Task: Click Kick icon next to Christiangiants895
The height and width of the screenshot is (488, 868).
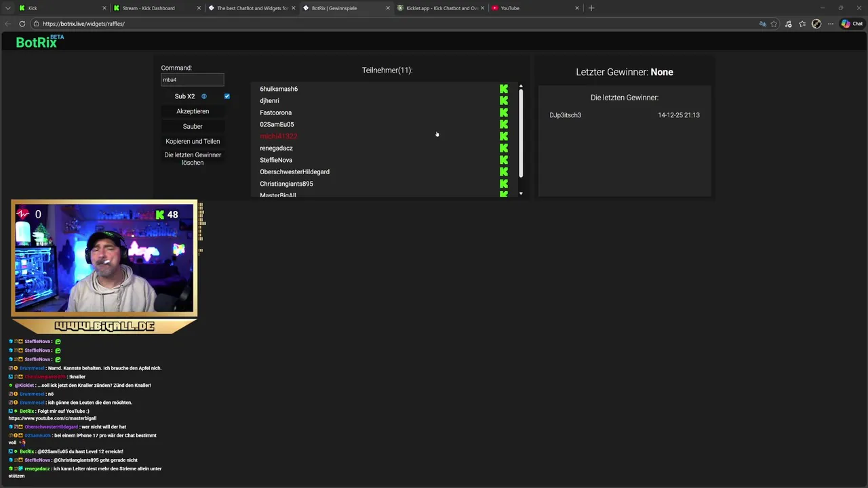Action: (504, 184)
